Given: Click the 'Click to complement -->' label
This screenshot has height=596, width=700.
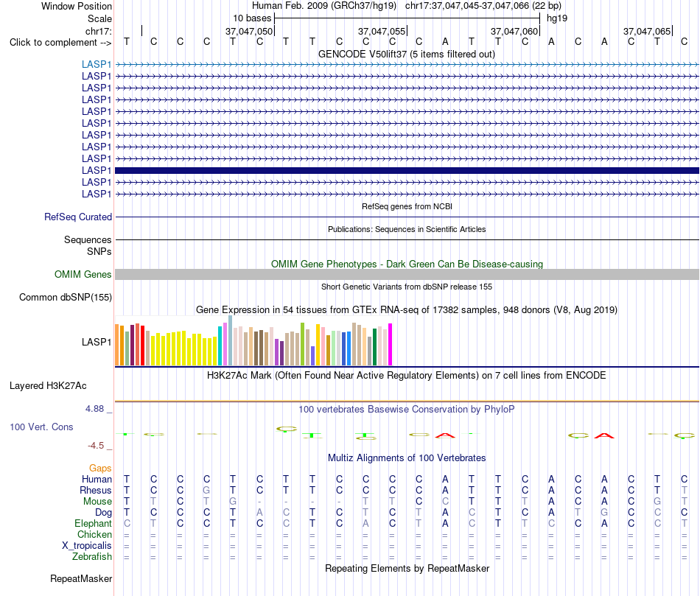Looking at the screenshot, I should tap(60, 43).
